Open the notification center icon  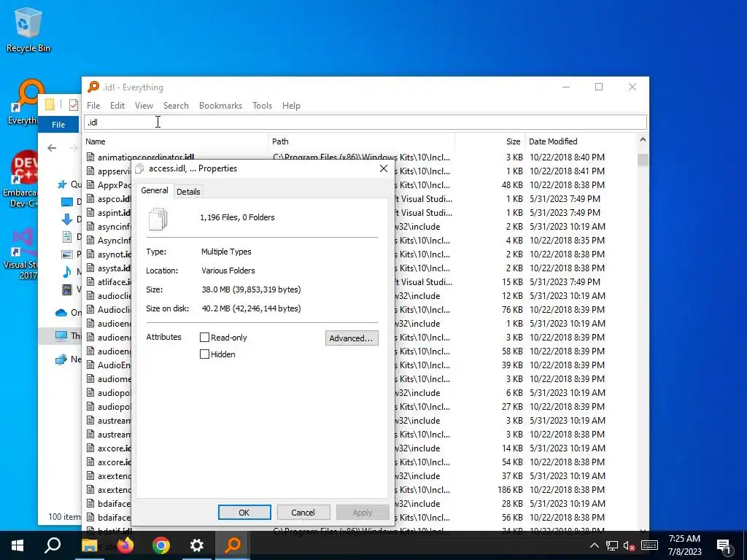[724, 546]
